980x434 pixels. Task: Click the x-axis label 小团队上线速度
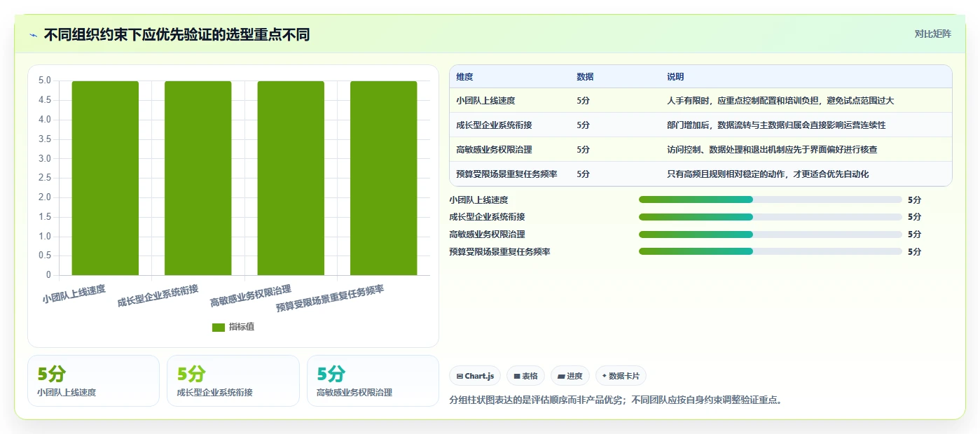coord(74,294)
